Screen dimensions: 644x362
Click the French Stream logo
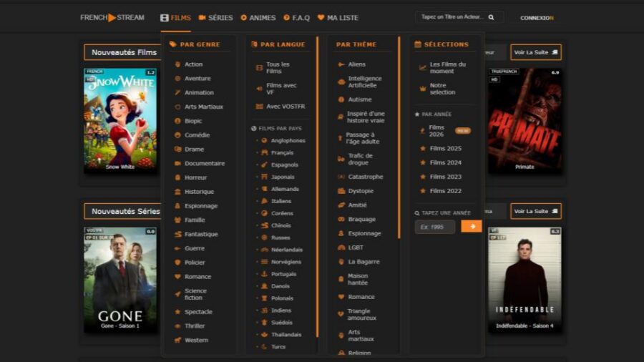pos(112,18)
